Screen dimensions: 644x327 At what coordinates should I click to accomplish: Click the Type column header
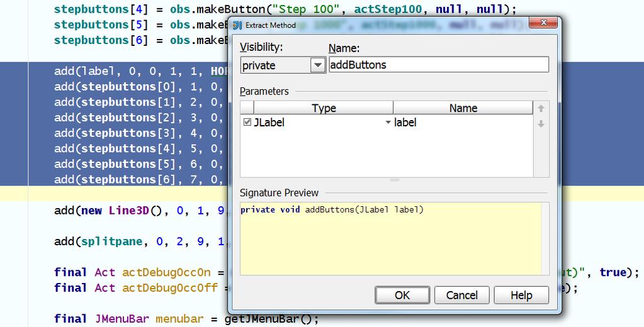[x=324, y=108]
